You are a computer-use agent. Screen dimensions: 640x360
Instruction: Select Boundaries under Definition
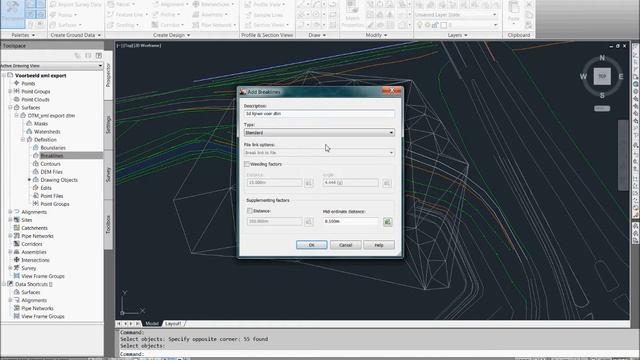[x=53, y=148]
